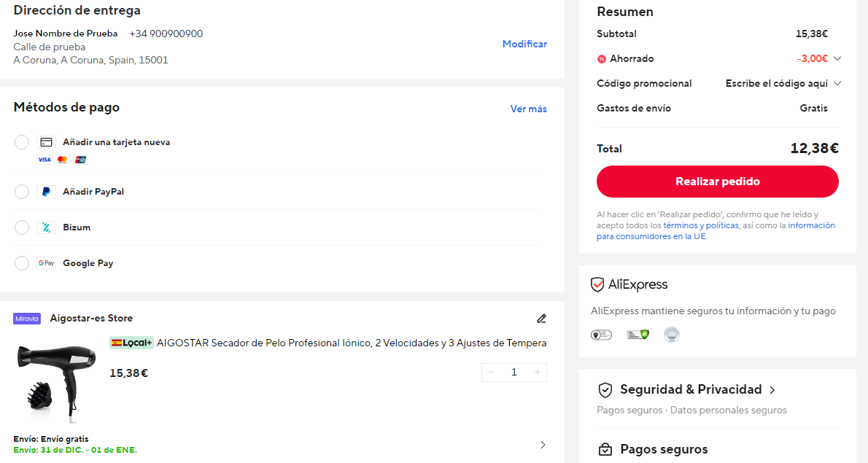Viewport: 868px width, 463px height.
Task: Click the 'Seguridad & Privacidad' heading
Action: click(691, 389)
